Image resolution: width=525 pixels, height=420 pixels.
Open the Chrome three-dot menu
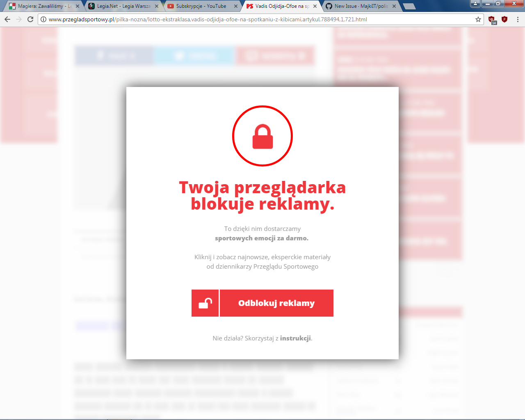[518, 19]
